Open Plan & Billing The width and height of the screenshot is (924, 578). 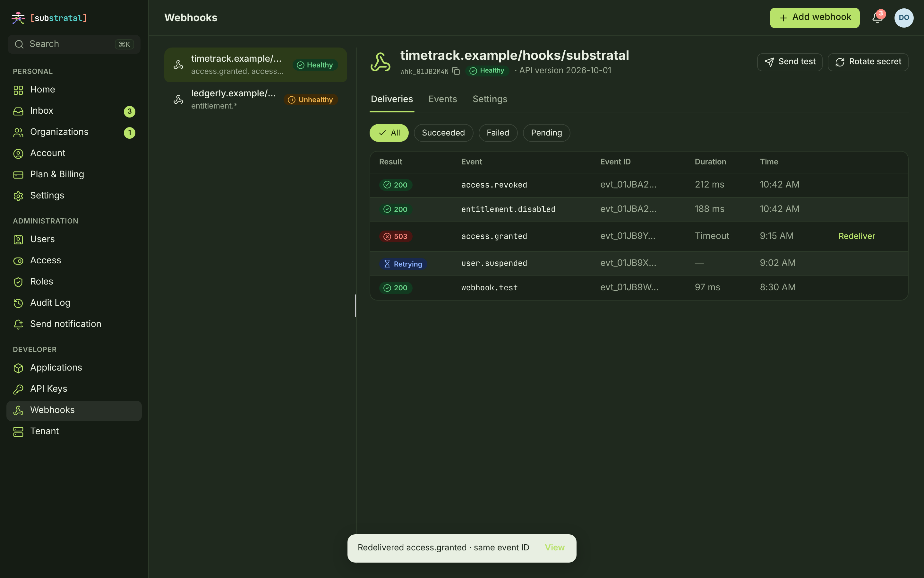[74, 174]
